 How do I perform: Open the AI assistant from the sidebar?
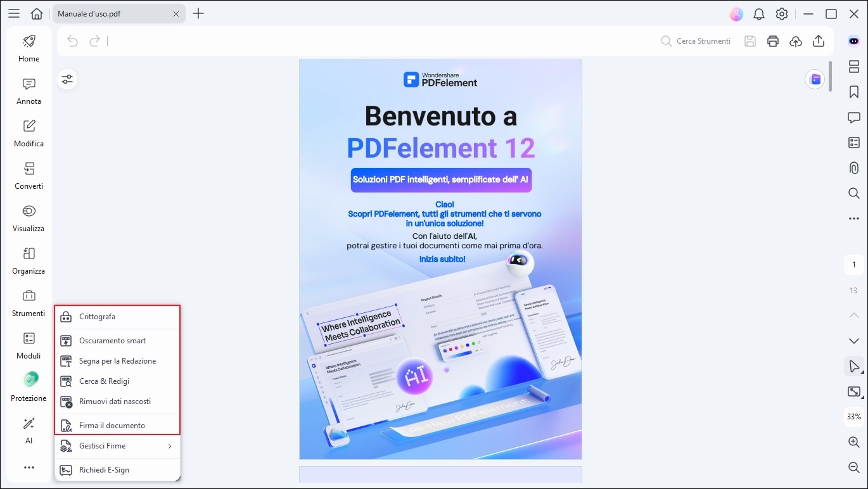pos(28,431)
